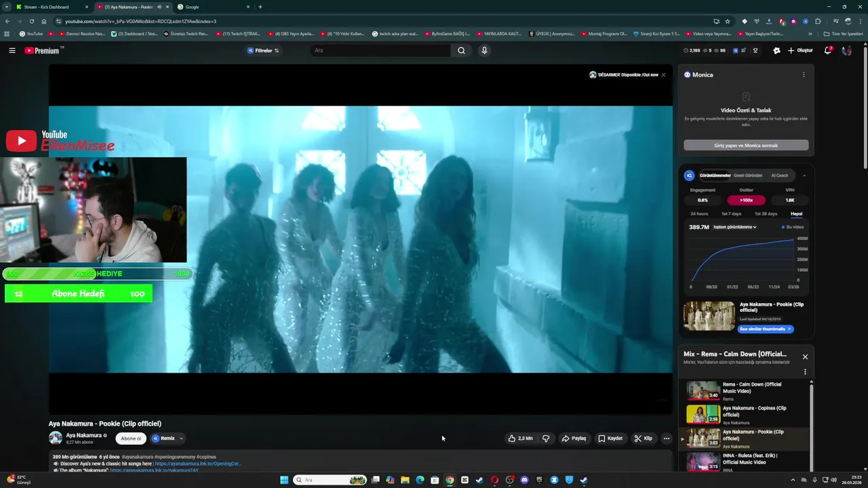Click the Kaydet save button
The image size is (868, 488).
610,439
